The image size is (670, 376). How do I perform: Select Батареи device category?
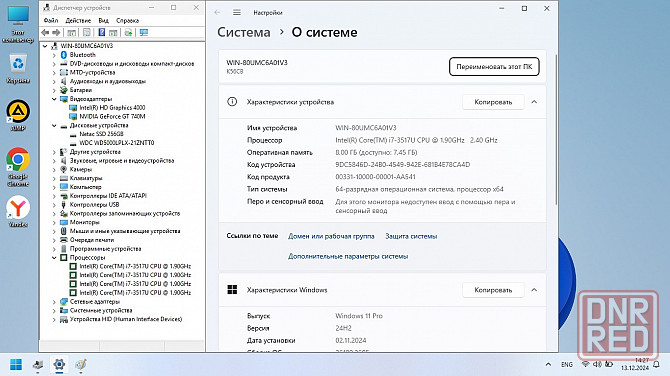click(80, 90)
